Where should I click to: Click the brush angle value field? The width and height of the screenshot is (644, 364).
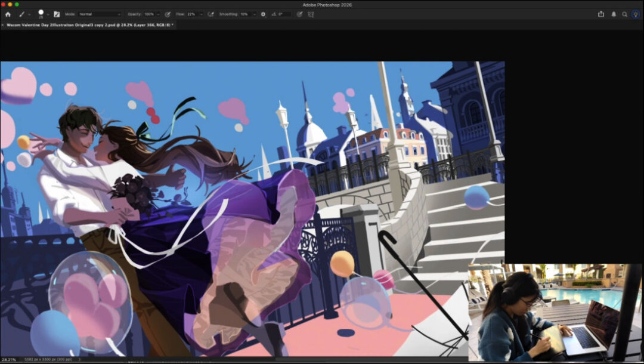point(284,14)
